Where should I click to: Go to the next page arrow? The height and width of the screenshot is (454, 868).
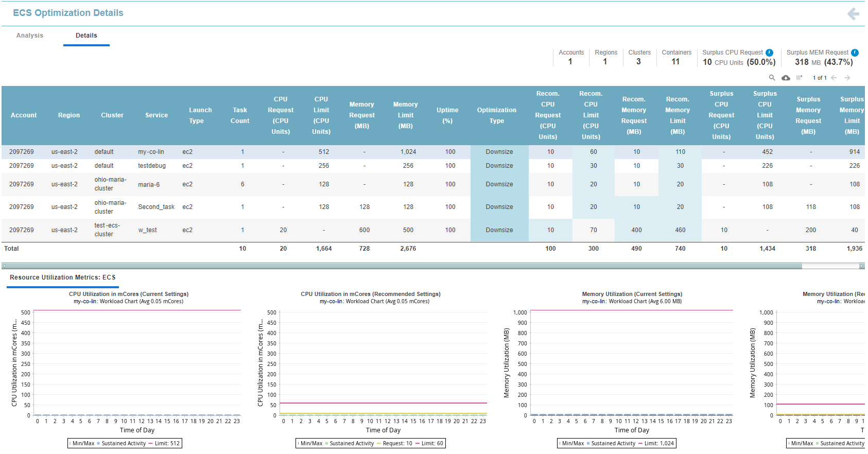pyautogui.click(x=847, y=78)
